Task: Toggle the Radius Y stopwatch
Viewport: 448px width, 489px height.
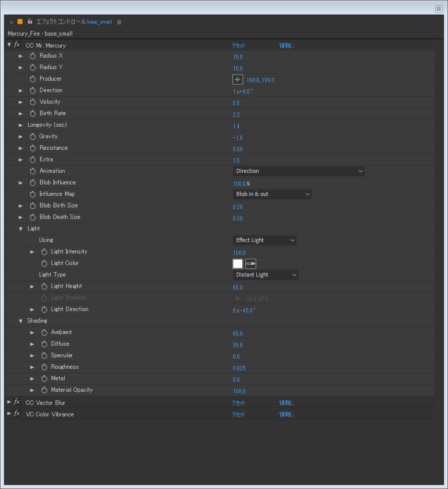Action: [33, 68]
